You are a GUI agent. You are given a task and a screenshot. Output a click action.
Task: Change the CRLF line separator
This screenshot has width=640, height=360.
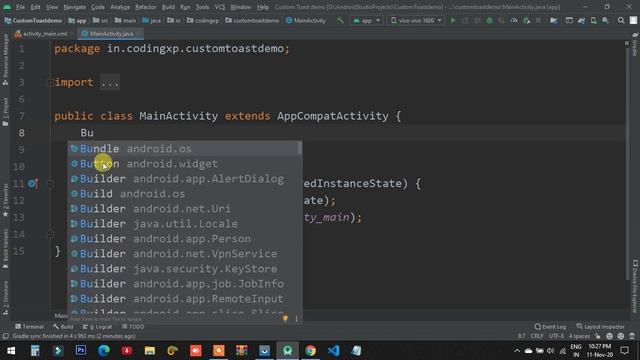(537, 336)
